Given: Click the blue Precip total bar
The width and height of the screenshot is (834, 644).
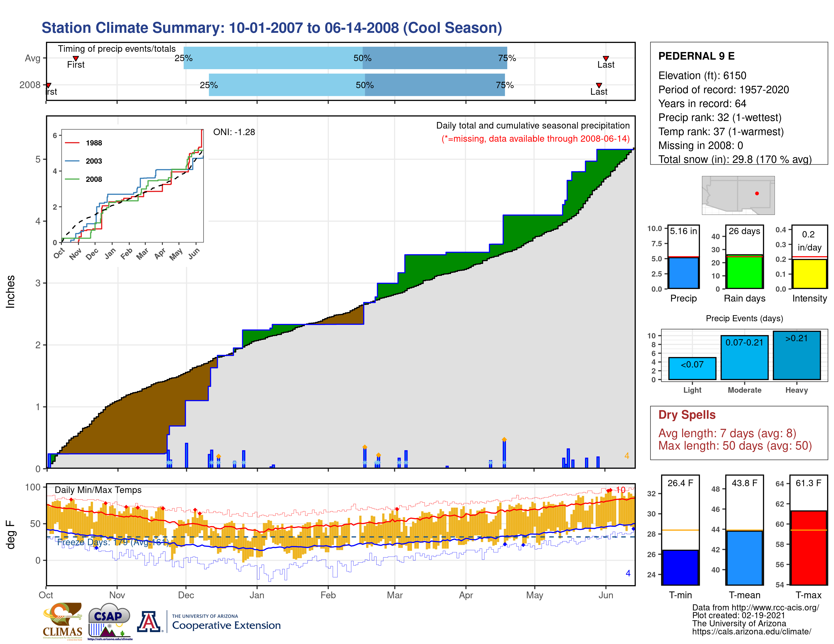Looking at the screenshot, I should click(x=684, y=273).
